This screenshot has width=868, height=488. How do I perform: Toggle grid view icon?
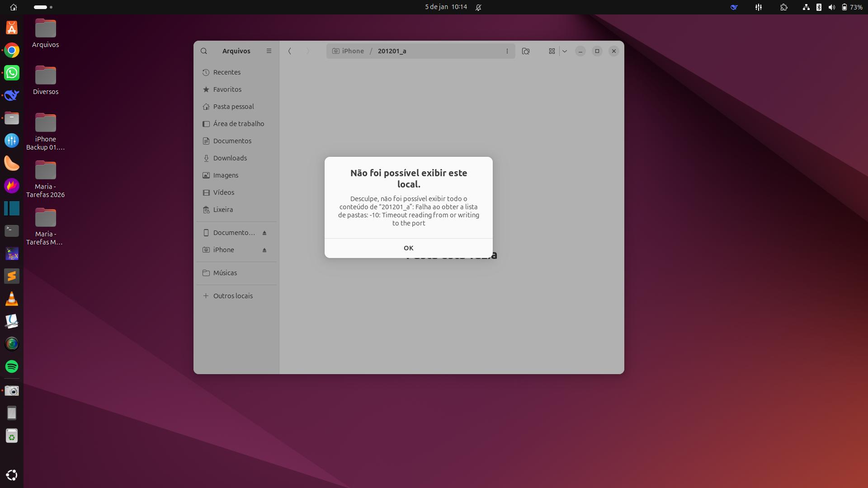point(552,51)
